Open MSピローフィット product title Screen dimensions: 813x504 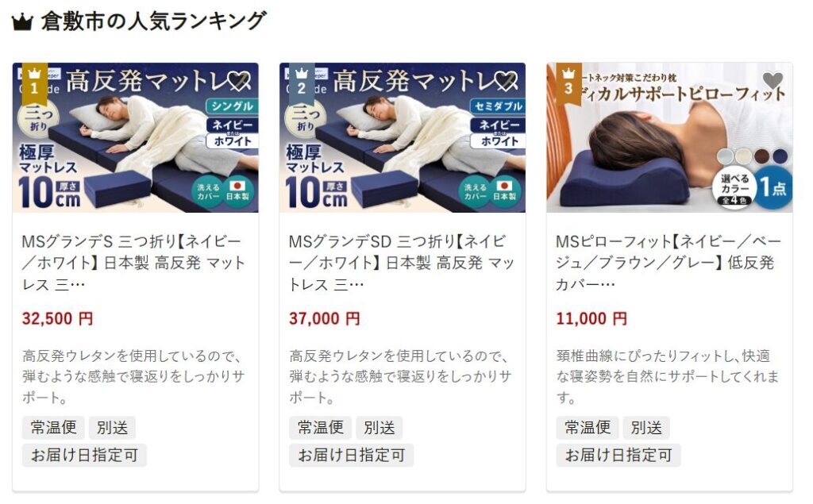click(669, 263)
